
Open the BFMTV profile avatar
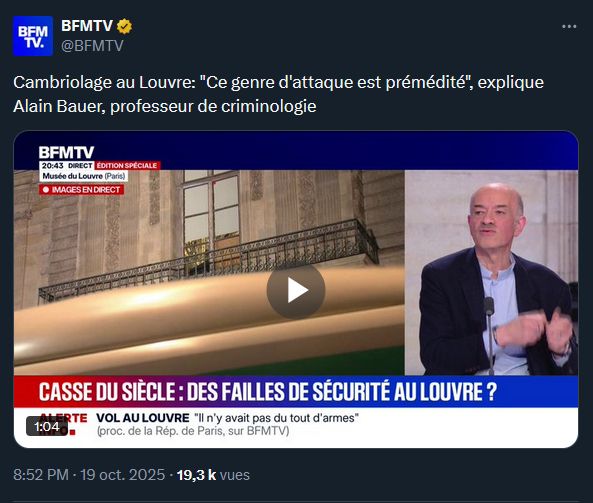[x=33, y=36]
